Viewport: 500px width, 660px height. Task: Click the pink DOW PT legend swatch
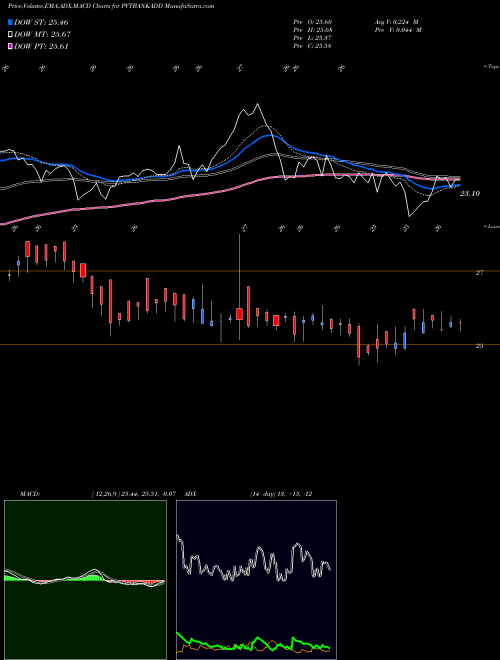(10, 46)
